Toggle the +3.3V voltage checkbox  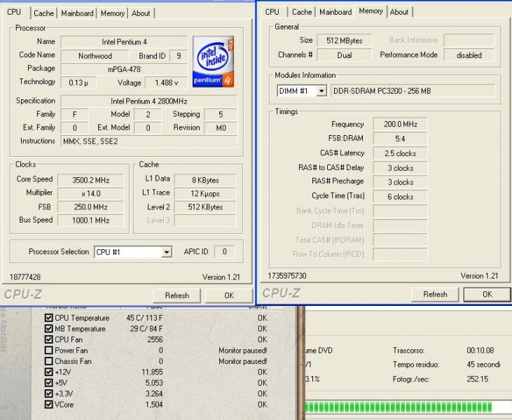[48, 393]
